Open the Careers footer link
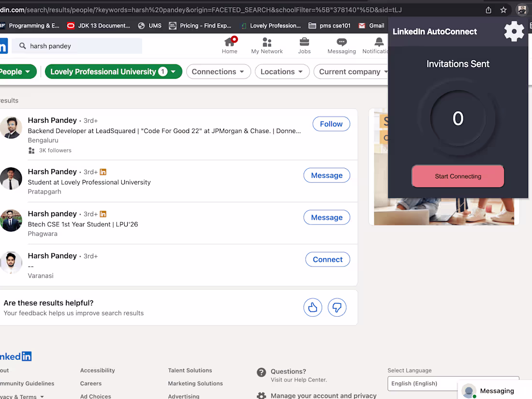Image resolution: width=532 pixels, height=399 pixels. coord(91,383)
